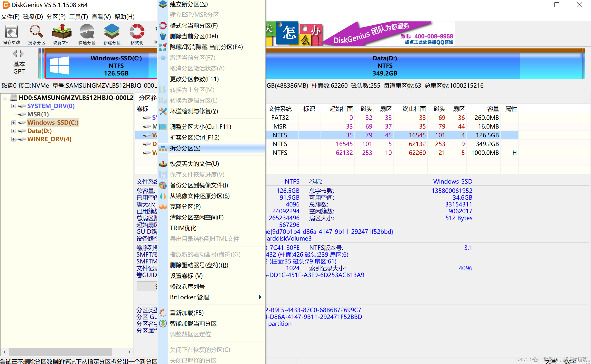Click the horizontal scrollbar thumb in tree panel
Screen dimensions: 591x364
tap(60, 352)
